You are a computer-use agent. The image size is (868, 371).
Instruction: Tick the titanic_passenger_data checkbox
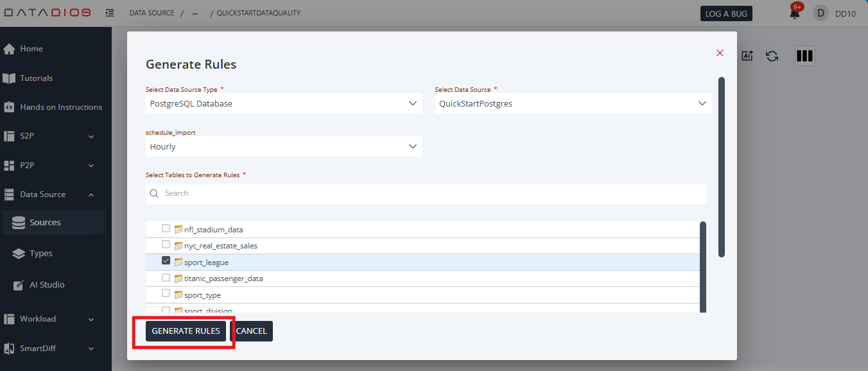tap(166, 278)
